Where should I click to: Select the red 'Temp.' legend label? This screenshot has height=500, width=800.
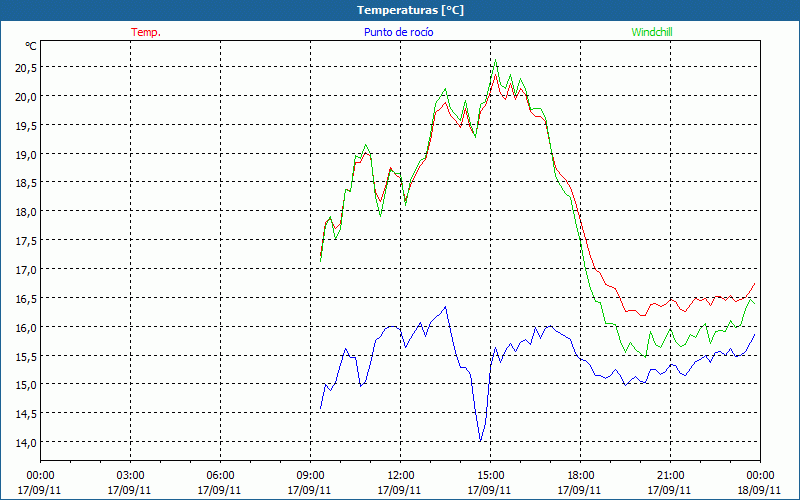[x=146, y=32]
